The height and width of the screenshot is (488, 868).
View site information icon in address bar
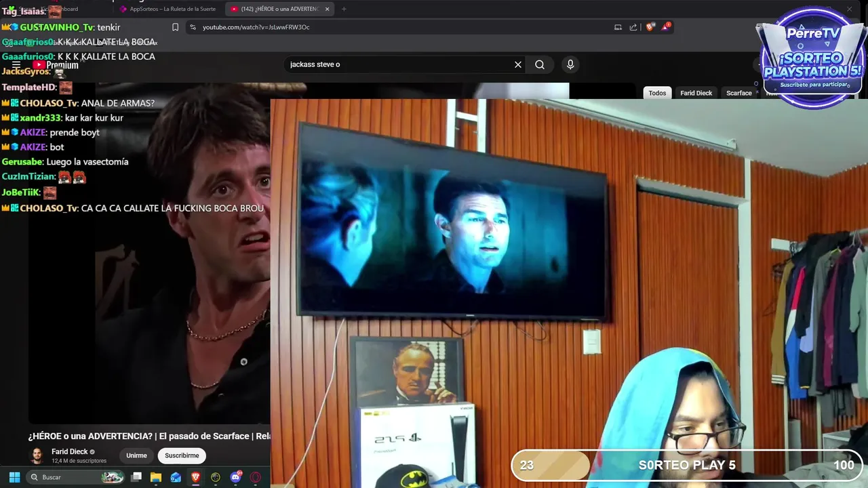click(193, 27)
